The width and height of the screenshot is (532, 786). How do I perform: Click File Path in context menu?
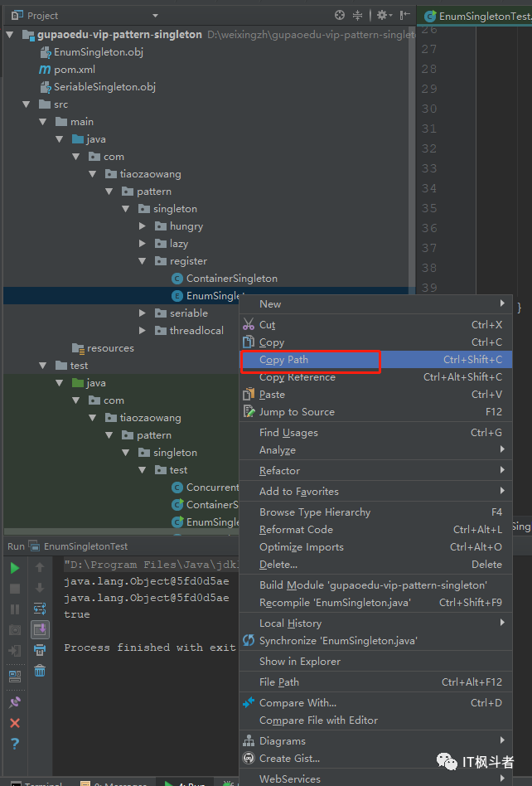pos(375,682)
